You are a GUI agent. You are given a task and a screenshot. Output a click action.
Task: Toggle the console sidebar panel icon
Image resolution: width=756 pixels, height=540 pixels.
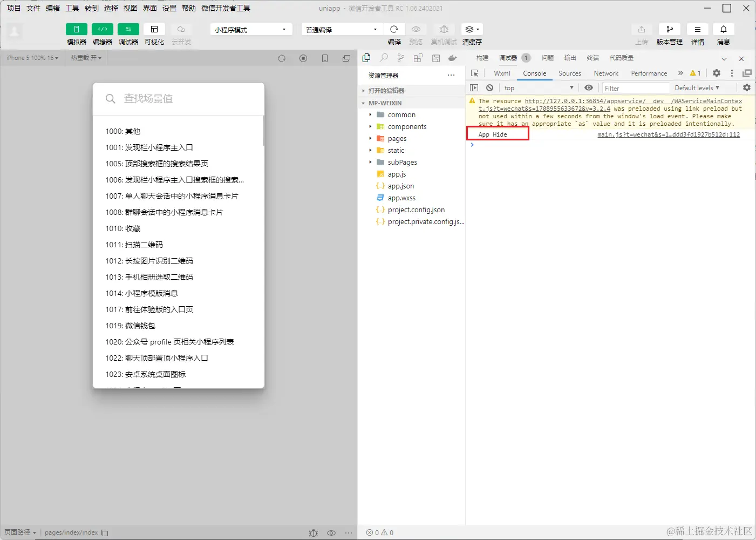[474, 87]
